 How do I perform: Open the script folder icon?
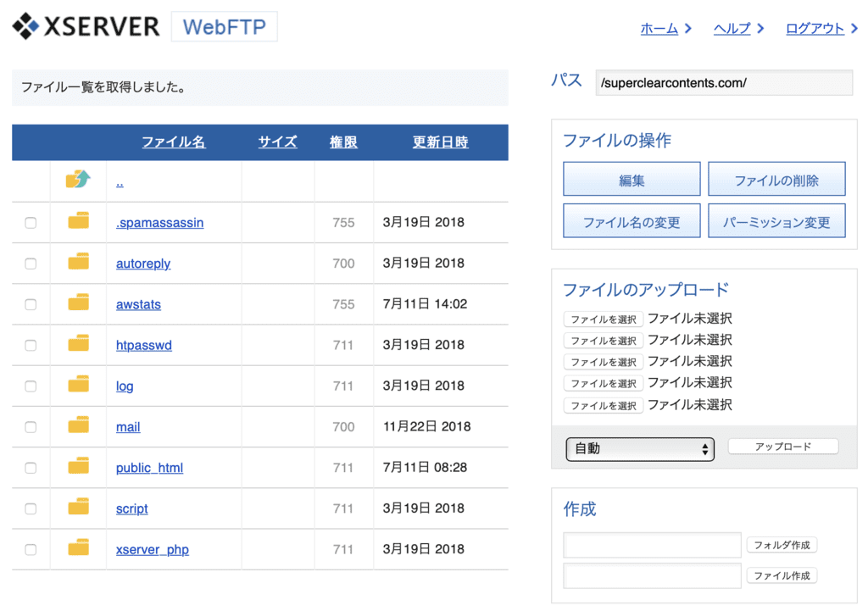click(78, 508)
